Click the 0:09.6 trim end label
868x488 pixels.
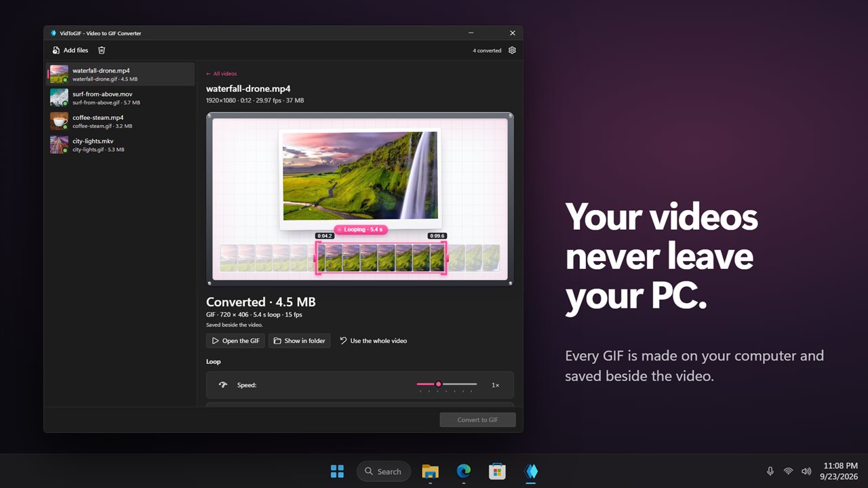tap(437, 236)
